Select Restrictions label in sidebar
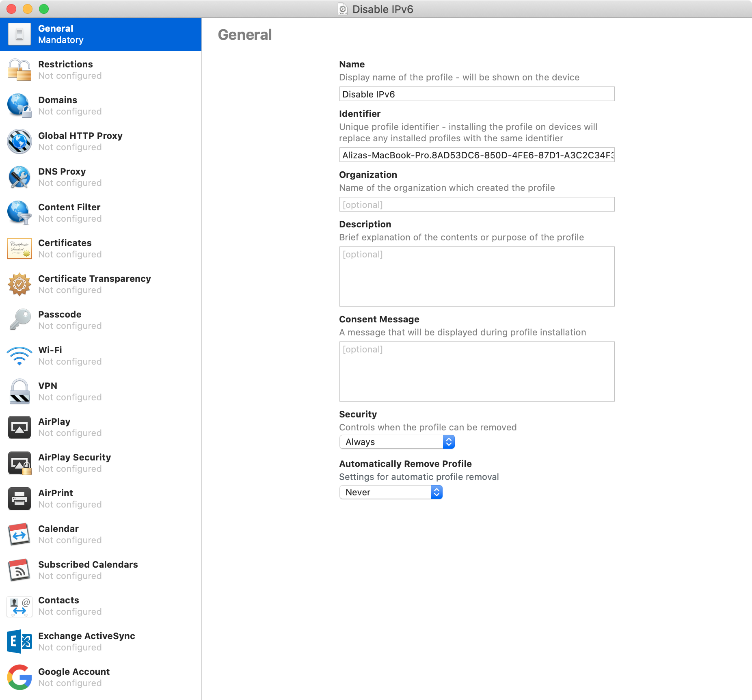Screen dimensions: 752x700 point(65,64)
